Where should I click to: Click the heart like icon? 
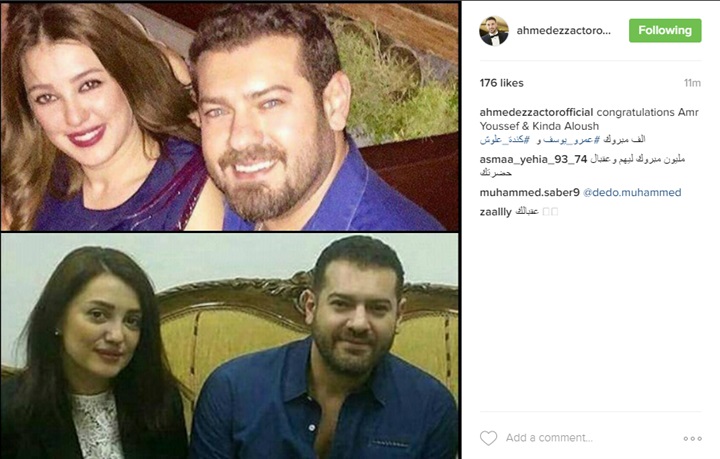point(488,438)
